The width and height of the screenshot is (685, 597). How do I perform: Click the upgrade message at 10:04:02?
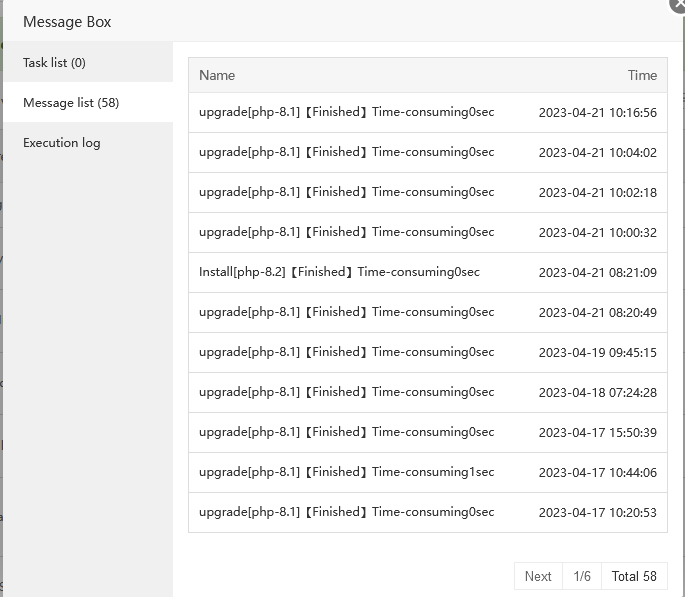pyautogui.click(x=346, y=152)
